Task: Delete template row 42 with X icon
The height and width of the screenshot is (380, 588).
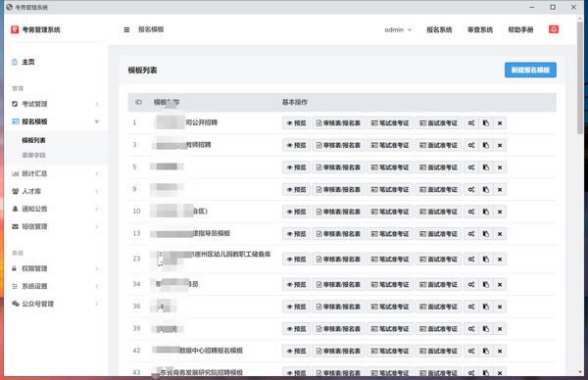Action: coord(500,351)
